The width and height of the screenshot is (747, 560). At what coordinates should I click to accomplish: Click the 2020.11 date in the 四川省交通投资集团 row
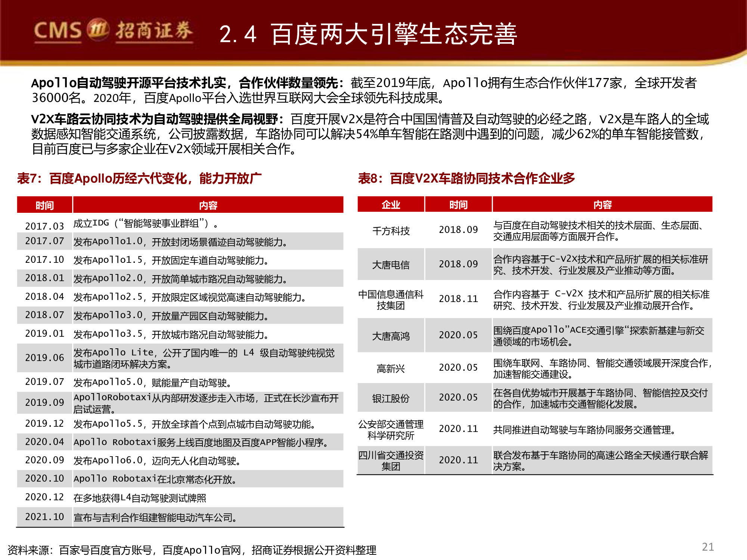tap(458, 460)
